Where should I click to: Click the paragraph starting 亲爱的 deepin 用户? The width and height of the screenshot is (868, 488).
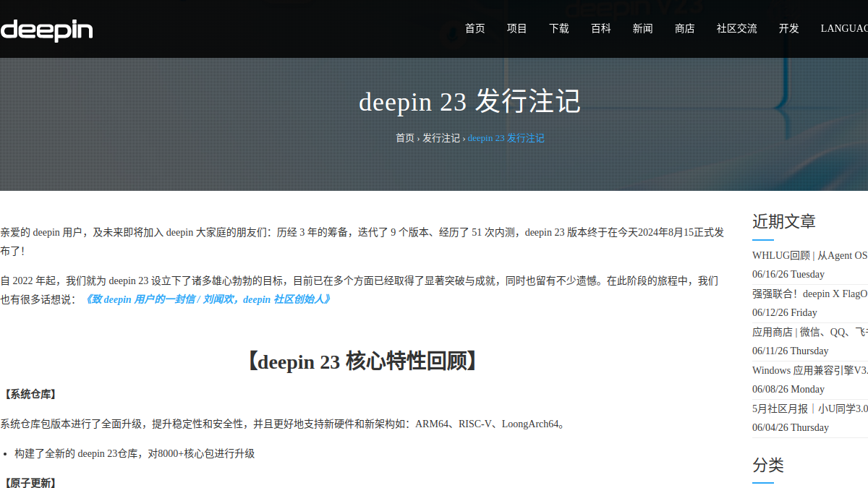tap(362, 241)
